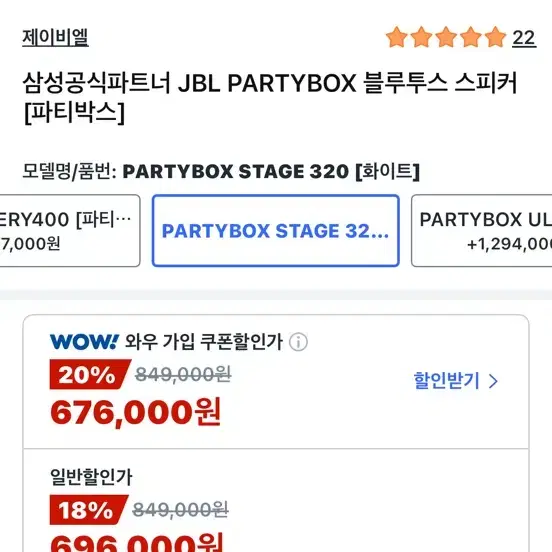This screenshot has width=552, height=552.
Task: Click the 676,000원 WOW coupon price
Action: coord(136,412)
